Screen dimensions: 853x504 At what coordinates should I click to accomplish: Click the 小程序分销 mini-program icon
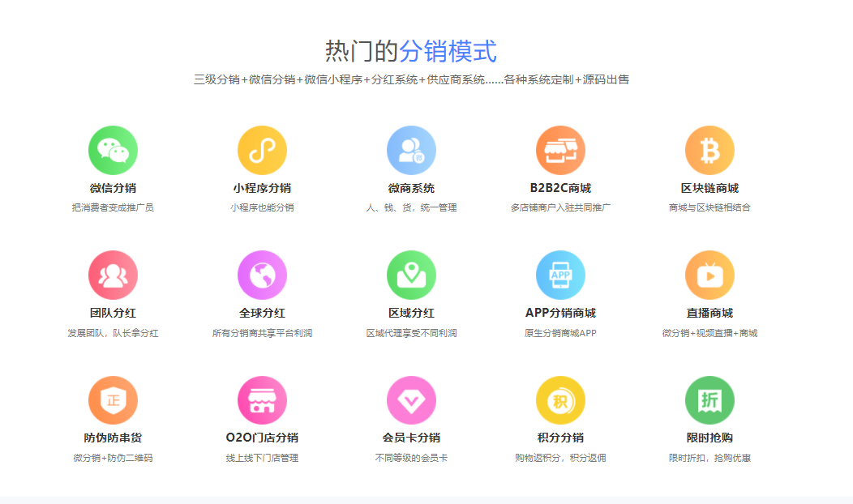[x=261, y=149]
